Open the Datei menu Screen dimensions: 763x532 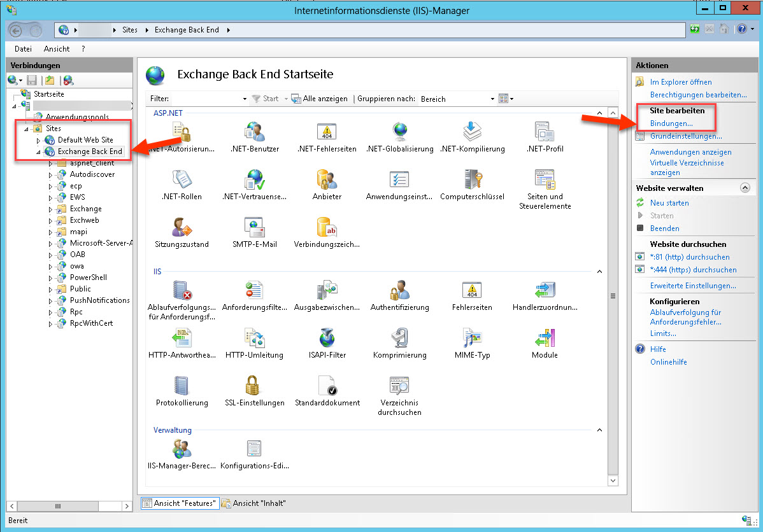(x=23, y=49)
